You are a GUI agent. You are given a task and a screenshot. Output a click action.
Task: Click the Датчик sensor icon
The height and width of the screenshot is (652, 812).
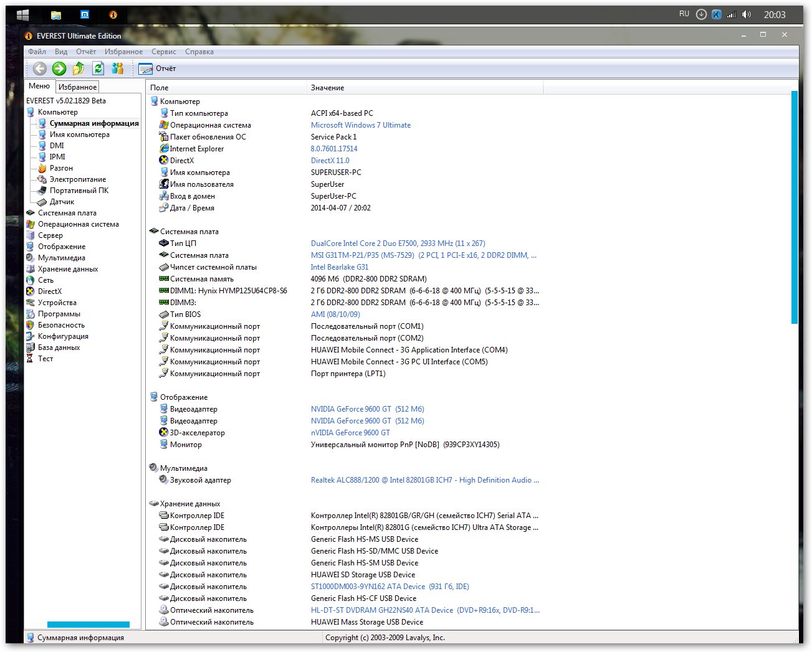[42, 202]
